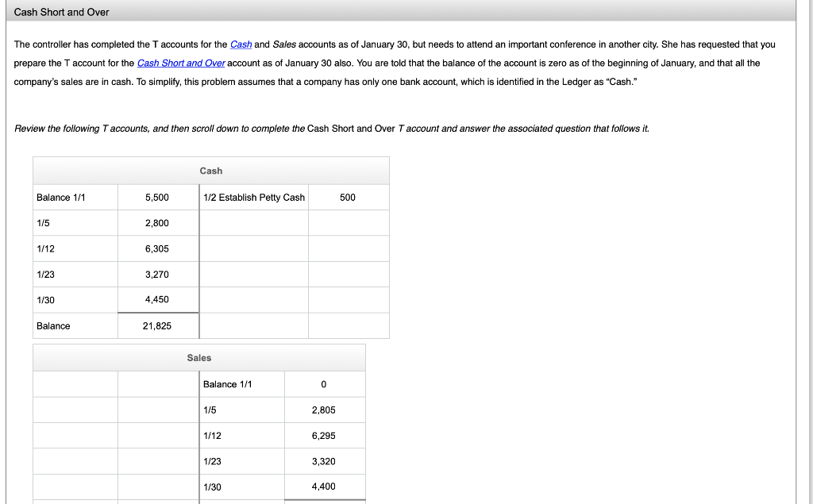
Task: Click the 3,270 amount in Cash table
Action: (157, 275)
